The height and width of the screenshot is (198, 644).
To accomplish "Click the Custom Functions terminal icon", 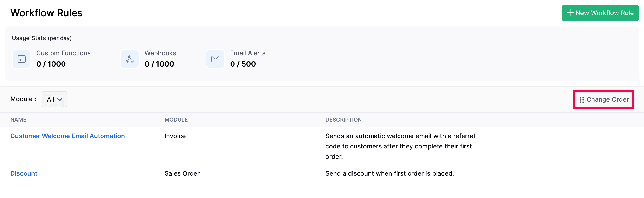I will pyautogui.click(x=22, y=59).
